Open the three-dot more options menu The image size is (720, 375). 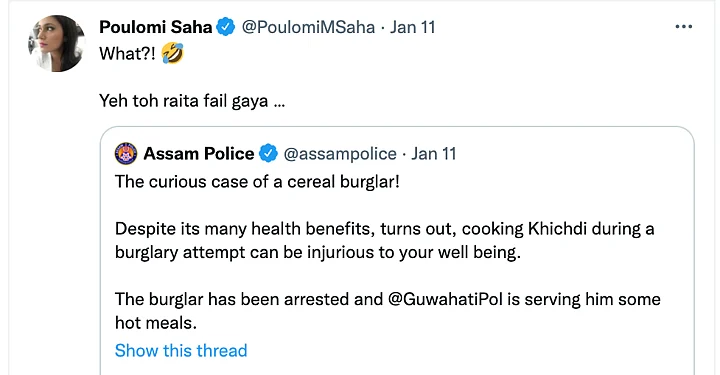click(x=683, y=27)
